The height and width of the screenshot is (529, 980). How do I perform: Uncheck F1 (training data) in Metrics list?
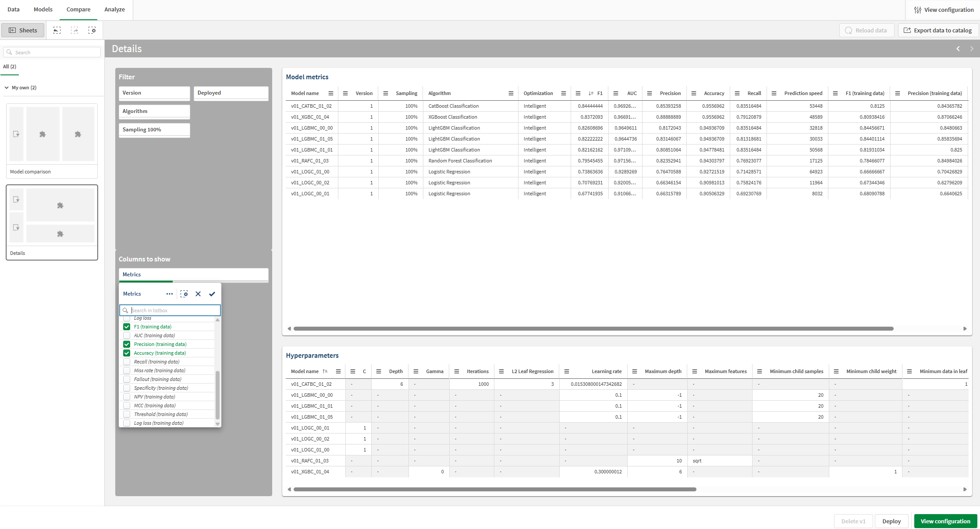(x=127, y=327)
